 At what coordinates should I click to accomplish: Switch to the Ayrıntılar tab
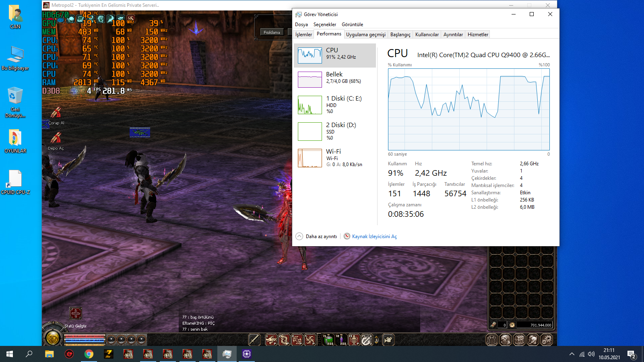453,35
